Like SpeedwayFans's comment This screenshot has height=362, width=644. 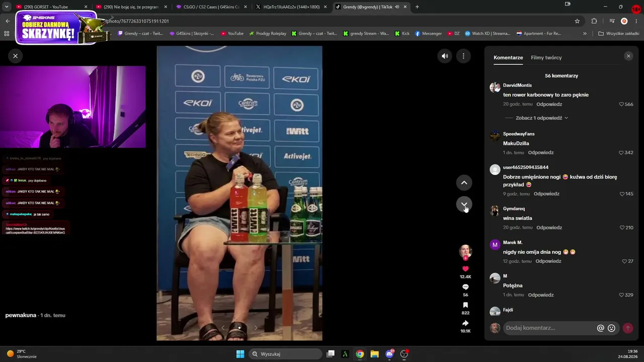point(621,153)
